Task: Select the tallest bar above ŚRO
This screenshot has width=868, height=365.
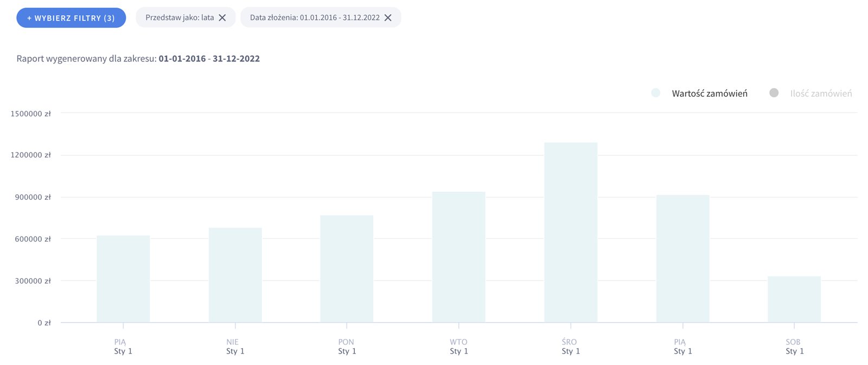Action: [x=571, y=232]
